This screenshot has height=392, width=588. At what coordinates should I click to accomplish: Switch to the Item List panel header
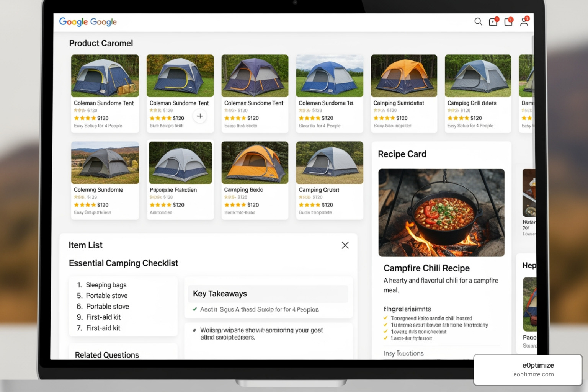pyautogui.click(x=85, y=245)
